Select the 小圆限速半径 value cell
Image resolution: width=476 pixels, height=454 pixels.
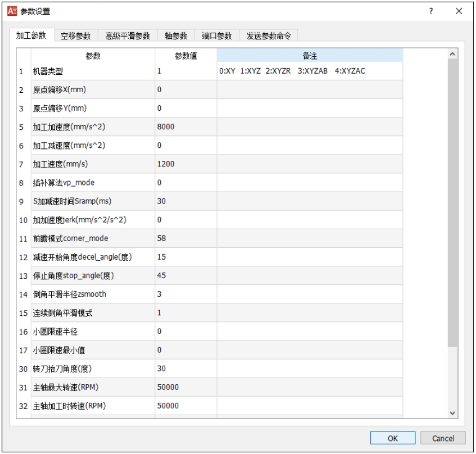[186, 331]
